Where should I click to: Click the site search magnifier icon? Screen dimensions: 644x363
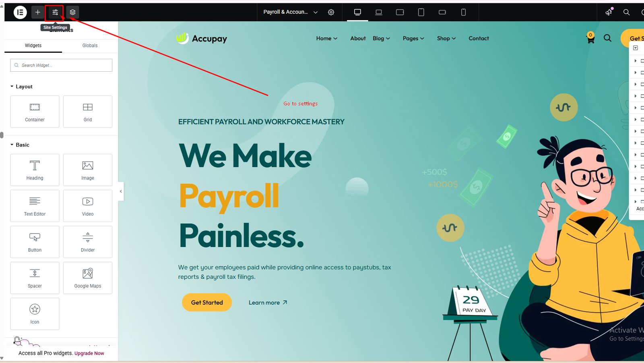pos(607,38)
